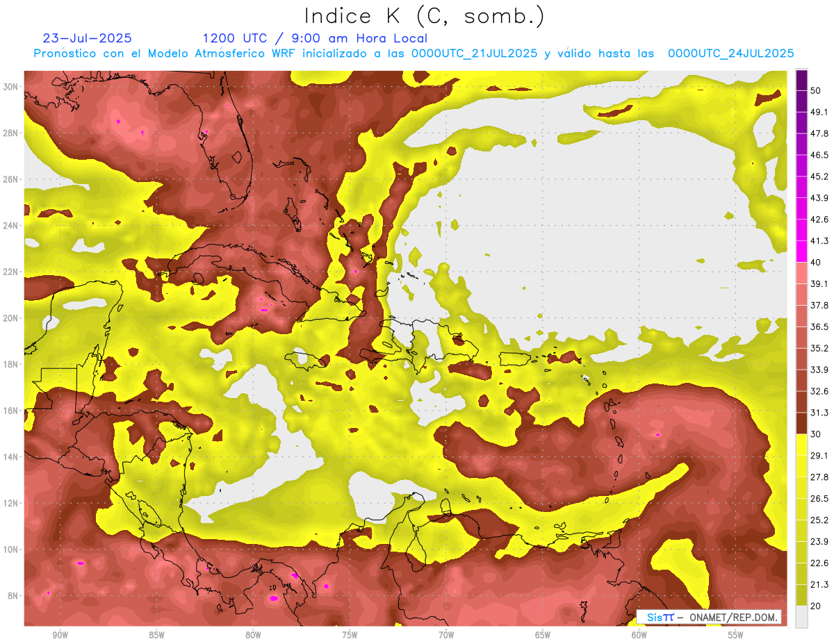Click the latitude label "8N"
The image size is (834, 644).
[13, 596]
